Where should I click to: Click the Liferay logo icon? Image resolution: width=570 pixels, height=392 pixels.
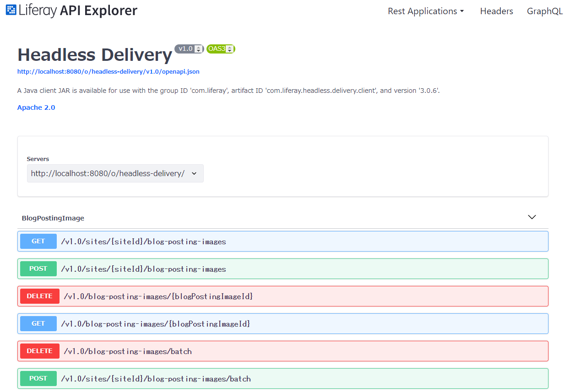pos(11,10)
